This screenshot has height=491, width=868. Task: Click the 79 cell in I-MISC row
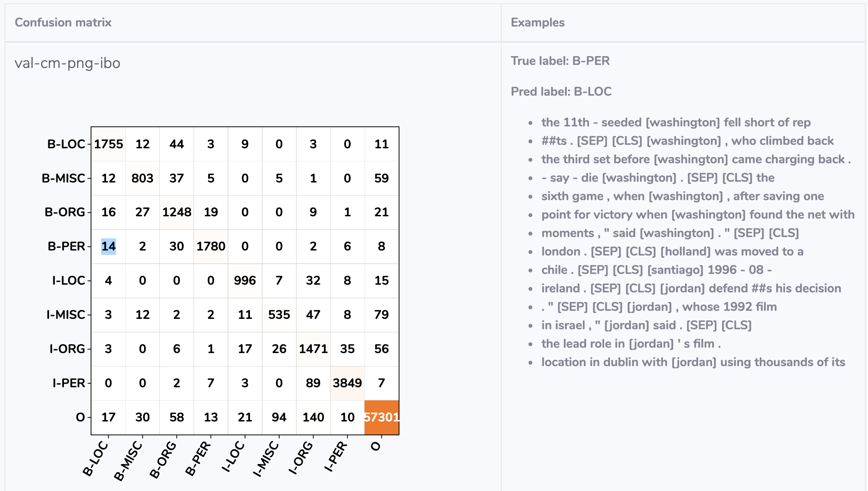[x=381, y=315]
